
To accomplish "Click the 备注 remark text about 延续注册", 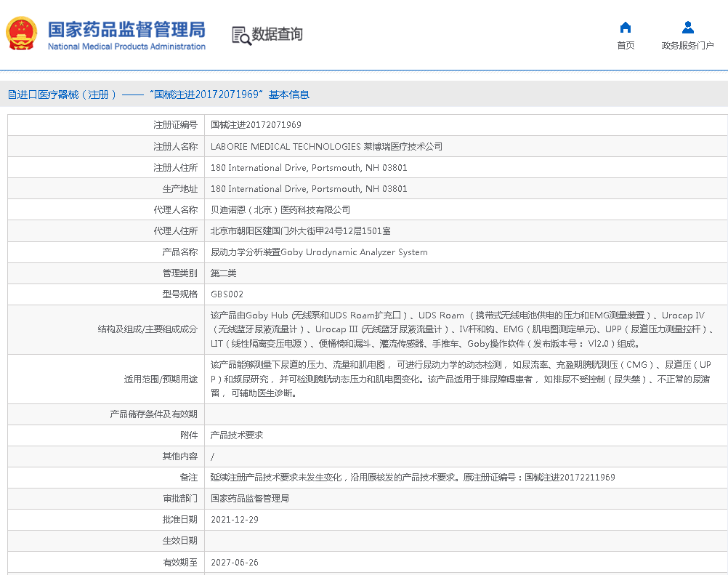I will 413,478.
